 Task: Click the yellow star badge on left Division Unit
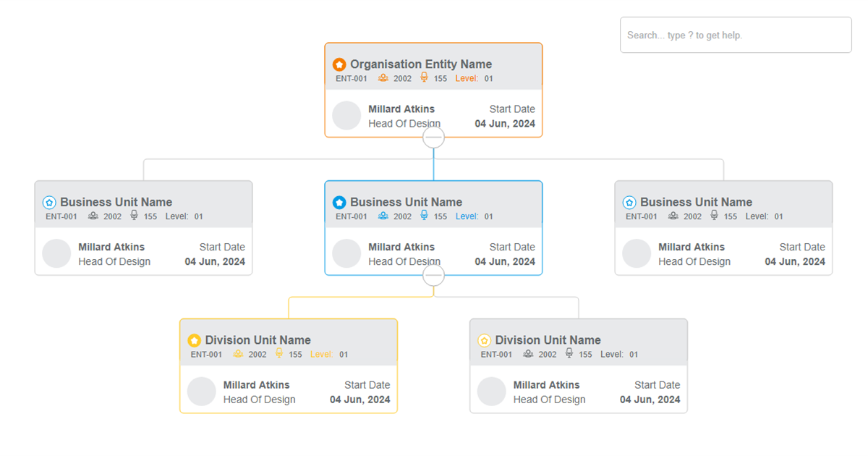(194, 339)
